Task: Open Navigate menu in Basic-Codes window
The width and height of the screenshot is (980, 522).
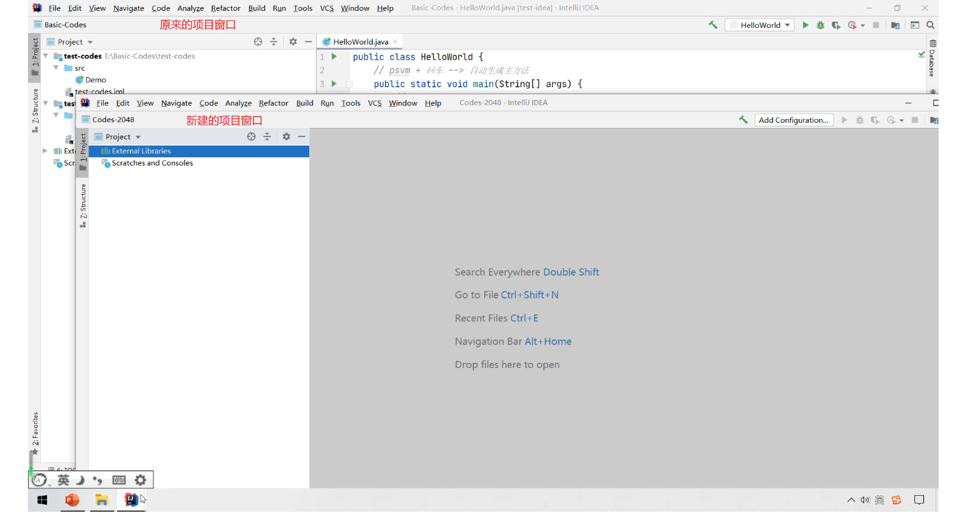Action: (x=129, y=8)
